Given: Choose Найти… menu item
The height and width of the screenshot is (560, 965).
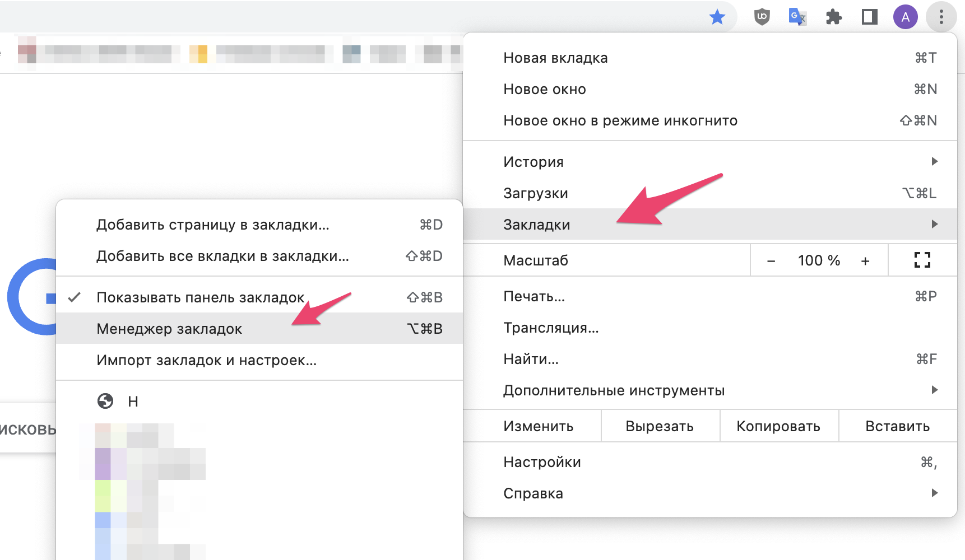Looking at the screenshot, I should click(x=710, y=359).
